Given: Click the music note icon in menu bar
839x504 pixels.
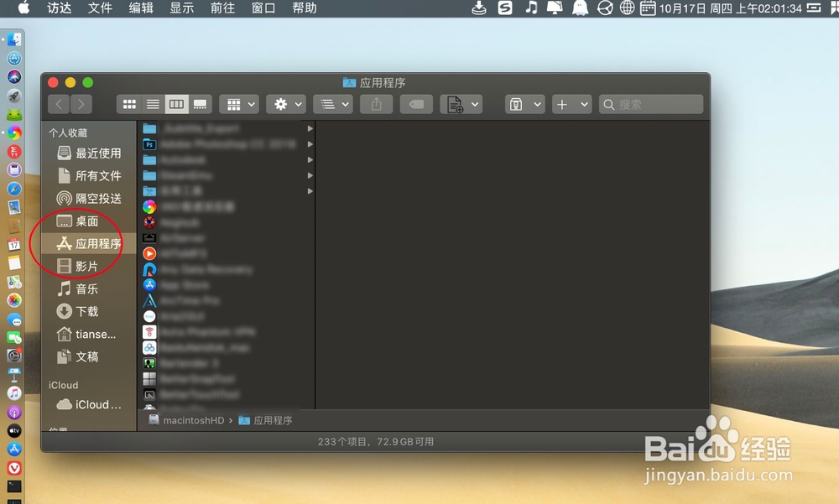Looking at the screenshot, I should tap(531, 8).
